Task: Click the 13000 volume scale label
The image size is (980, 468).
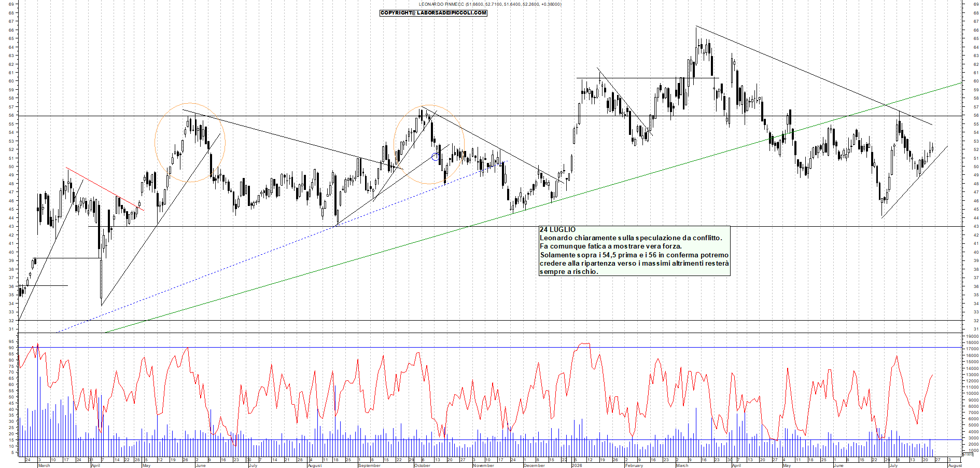Action: 971,375
